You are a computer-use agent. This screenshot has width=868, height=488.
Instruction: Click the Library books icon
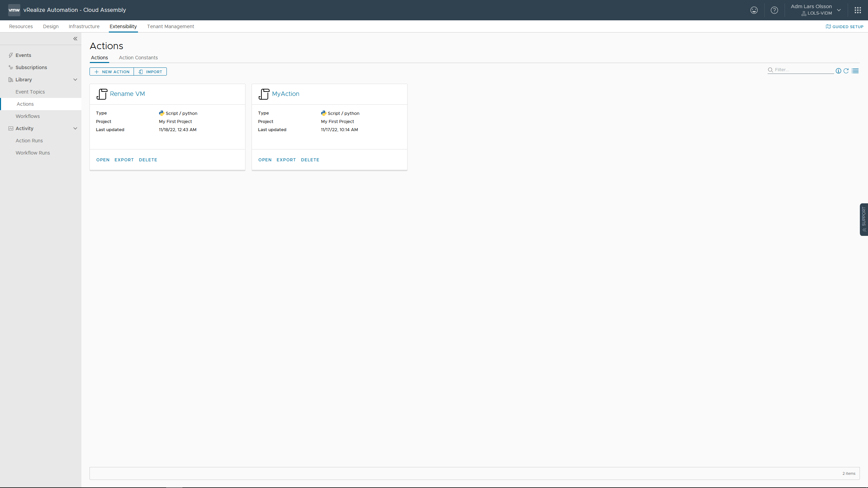11,80
